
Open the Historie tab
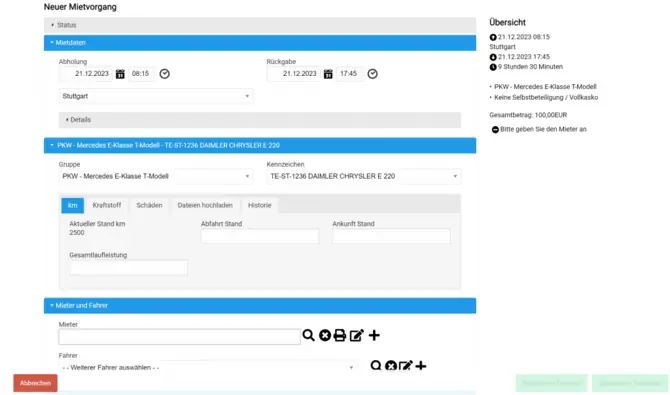[x=260, y=205]
